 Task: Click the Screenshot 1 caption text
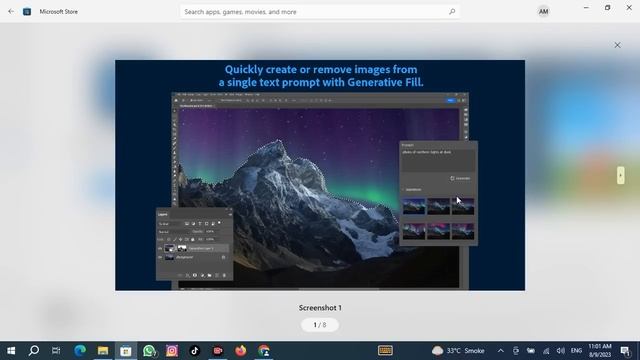coord(320,308)
